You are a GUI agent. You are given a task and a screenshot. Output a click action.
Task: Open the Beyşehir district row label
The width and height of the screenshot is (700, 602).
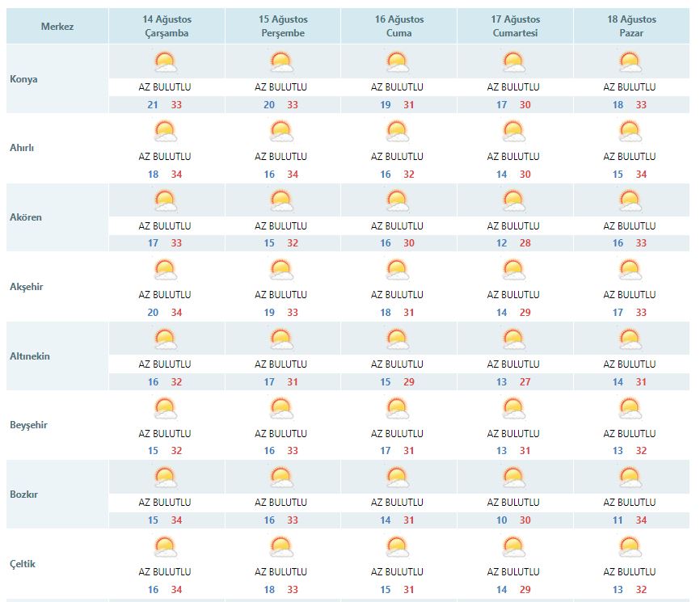pyautogui.click(x=28, y=425)
